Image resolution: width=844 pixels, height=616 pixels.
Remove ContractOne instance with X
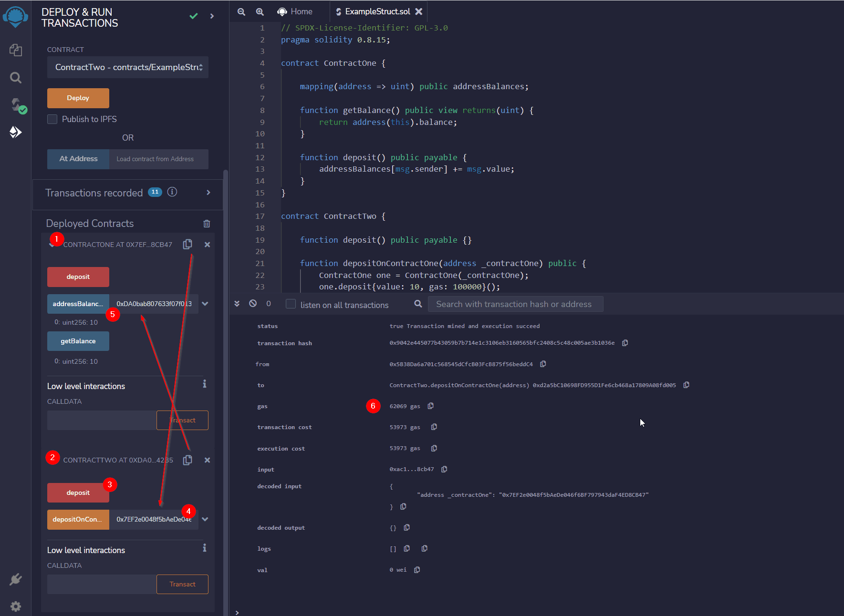207,245
